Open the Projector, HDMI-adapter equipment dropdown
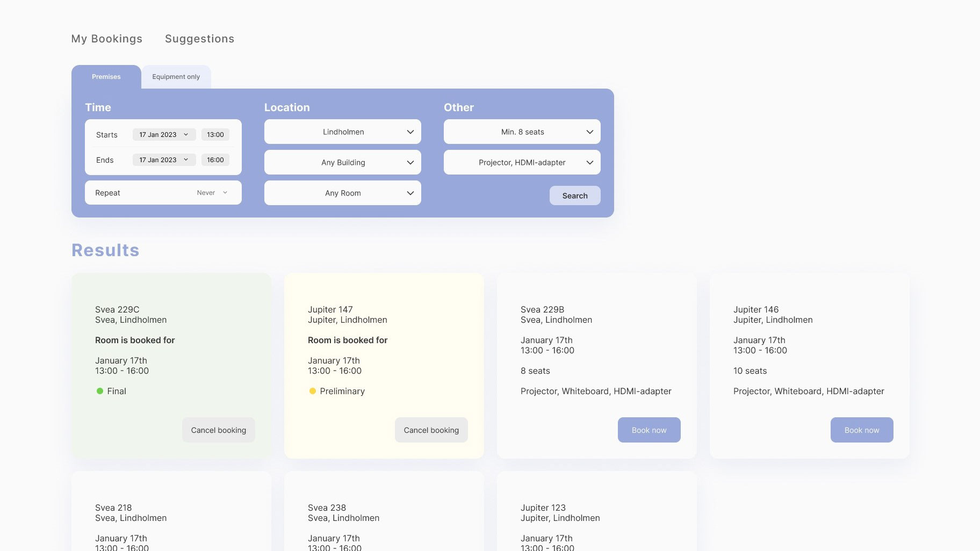 522,162
